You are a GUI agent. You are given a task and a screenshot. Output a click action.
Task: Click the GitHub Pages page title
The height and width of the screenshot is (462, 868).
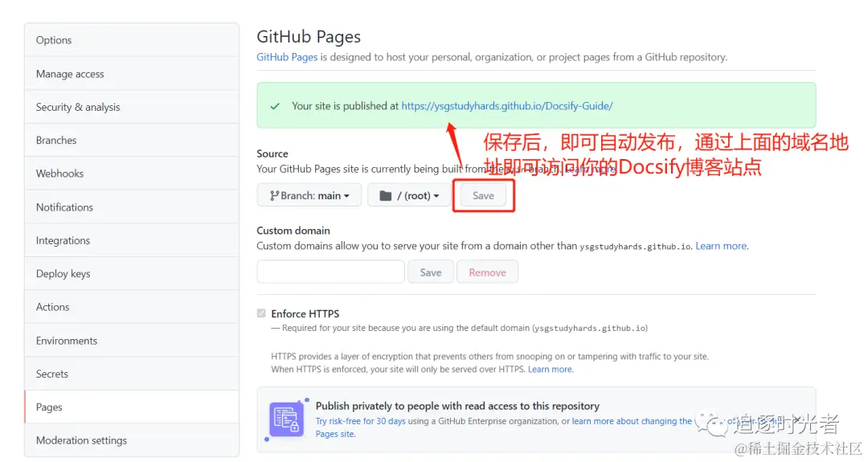pyautogui.click(x=309, y=36)
